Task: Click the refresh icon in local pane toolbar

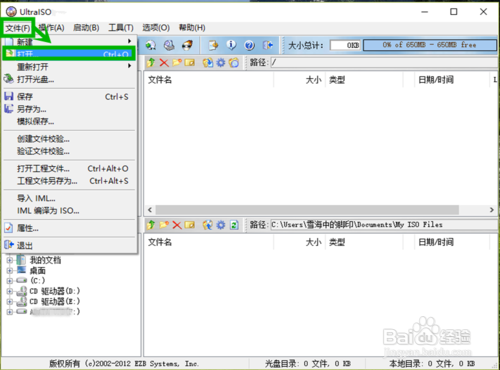Action: (x=234, y=225)
